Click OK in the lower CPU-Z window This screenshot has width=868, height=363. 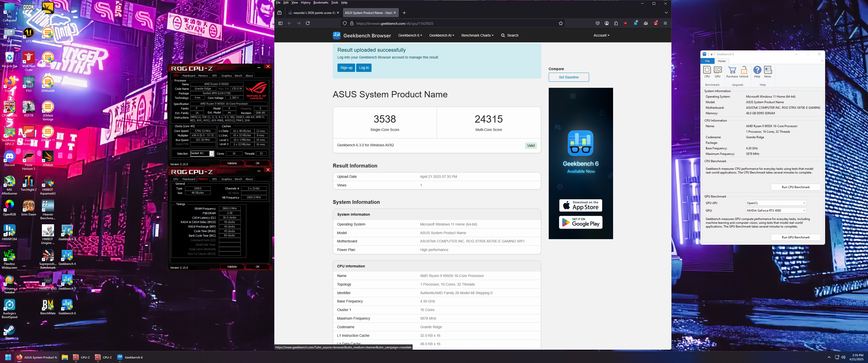click(x=257, y=267)
